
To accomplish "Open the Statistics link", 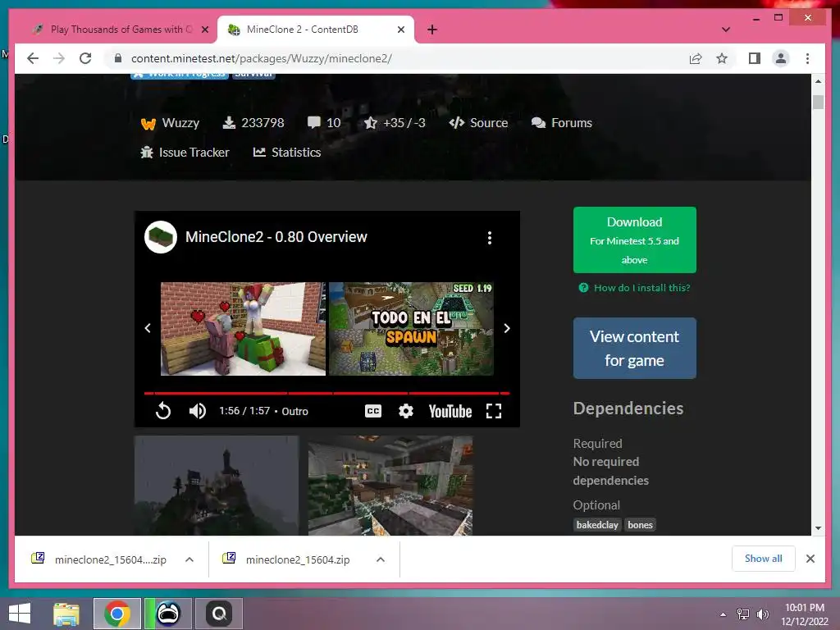I will (286, 152).
